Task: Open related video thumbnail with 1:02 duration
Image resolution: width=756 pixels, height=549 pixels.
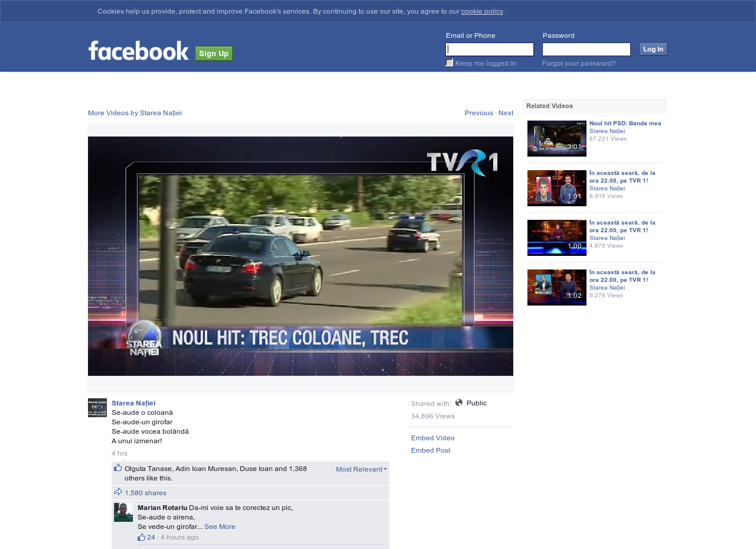Action: pyautogui.click(x=557, y=287)
